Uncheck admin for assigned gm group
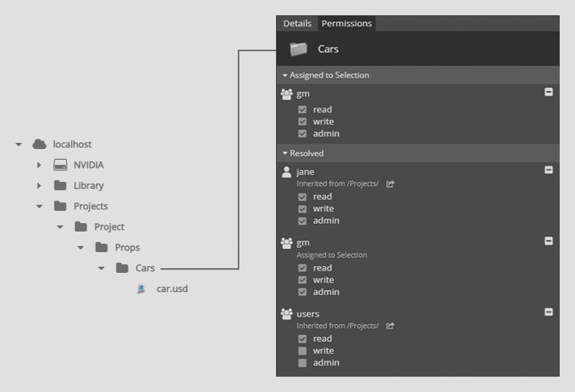The width and height of the screenshot is (575, 392). (302, 134)
